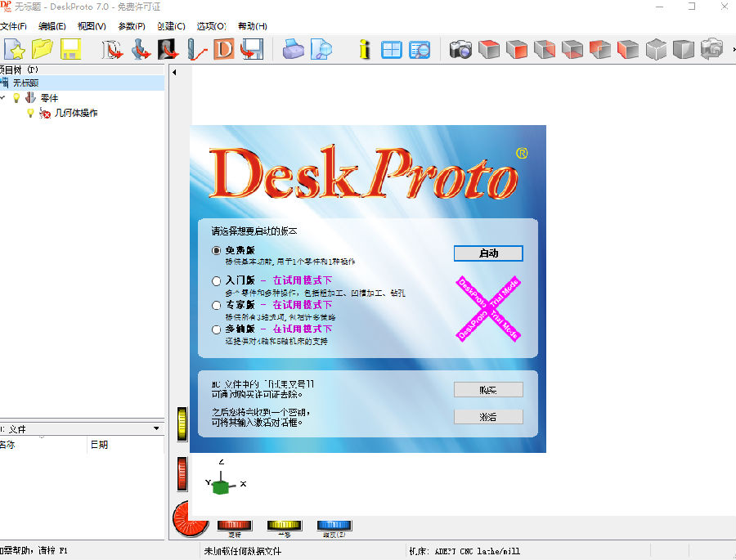
Task: Click the 购买 buy button
Action: point(488,390)
